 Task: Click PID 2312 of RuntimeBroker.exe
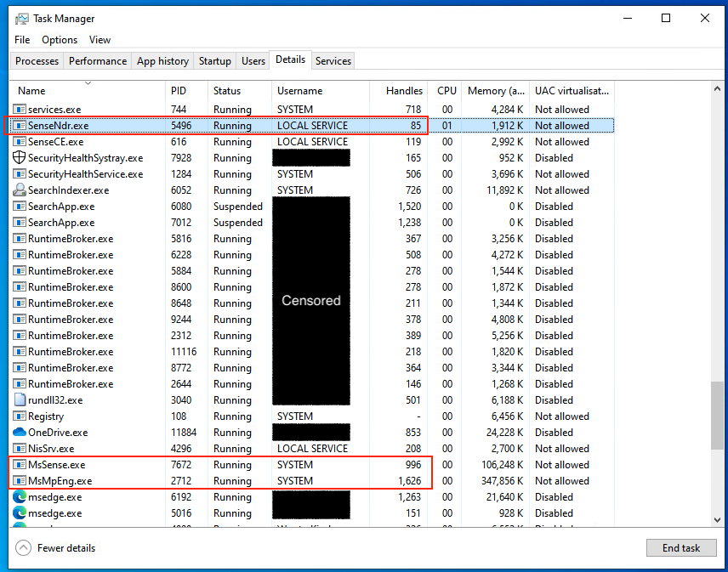(x=181, y=336)
